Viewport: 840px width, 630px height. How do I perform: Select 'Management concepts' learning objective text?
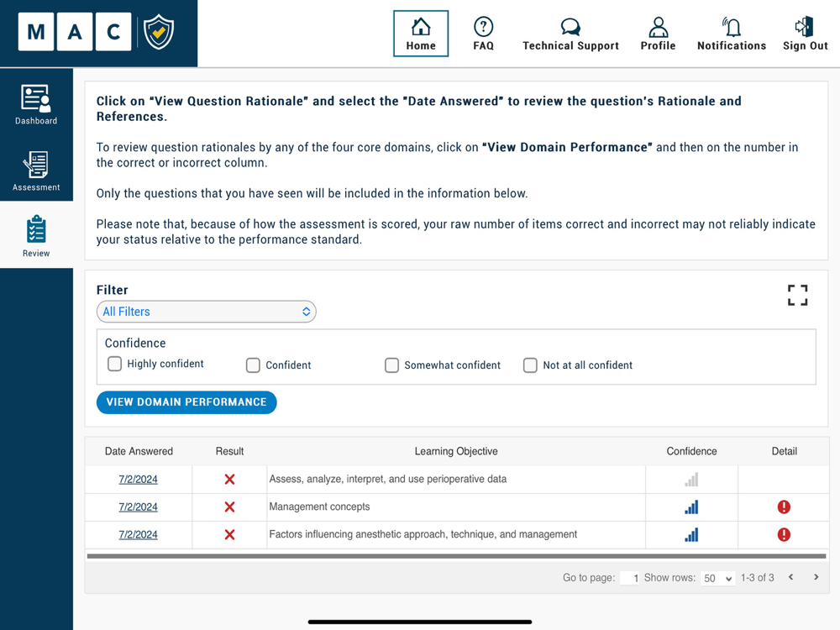[x=319, y=507]
